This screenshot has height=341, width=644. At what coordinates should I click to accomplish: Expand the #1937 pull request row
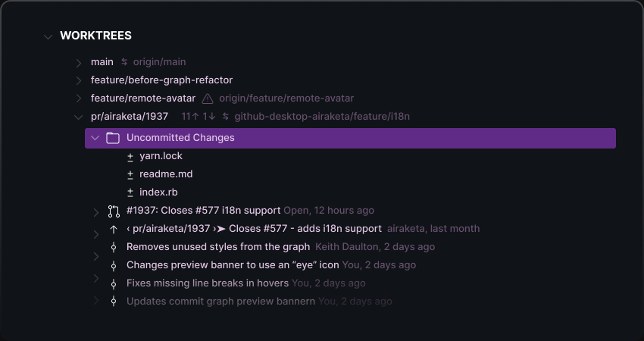tap(96, 212)
